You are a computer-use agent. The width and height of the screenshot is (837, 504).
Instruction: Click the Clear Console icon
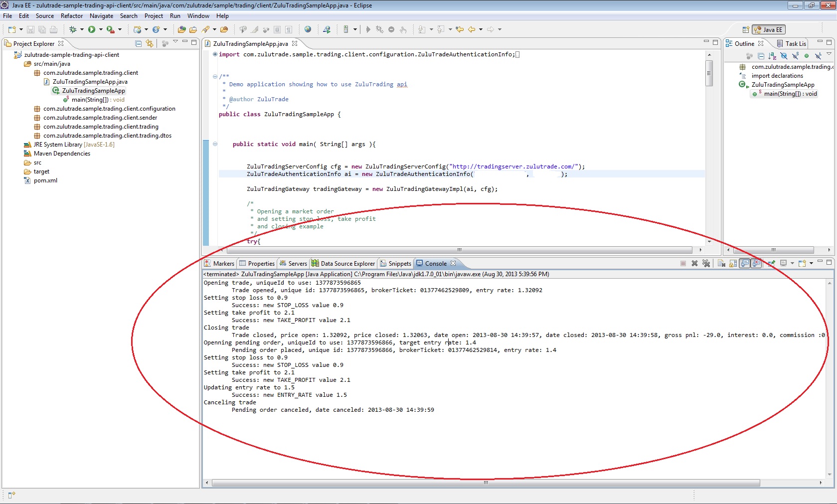[721, 264]
